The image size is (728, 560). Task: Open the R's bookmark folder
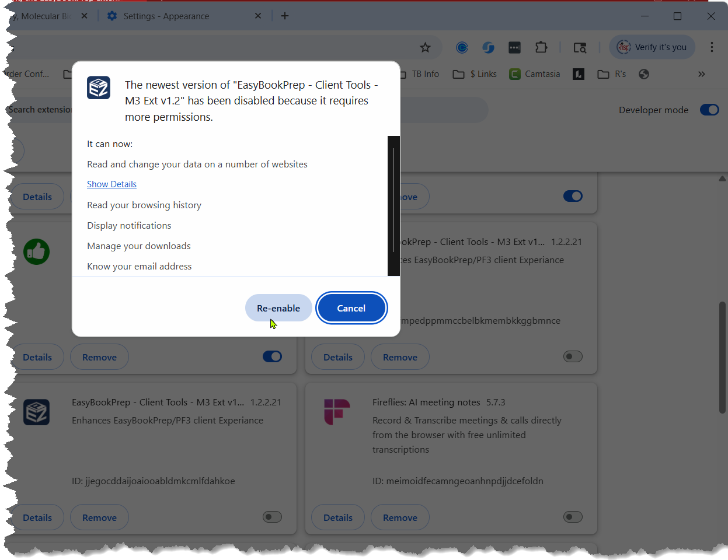[612, 74]
